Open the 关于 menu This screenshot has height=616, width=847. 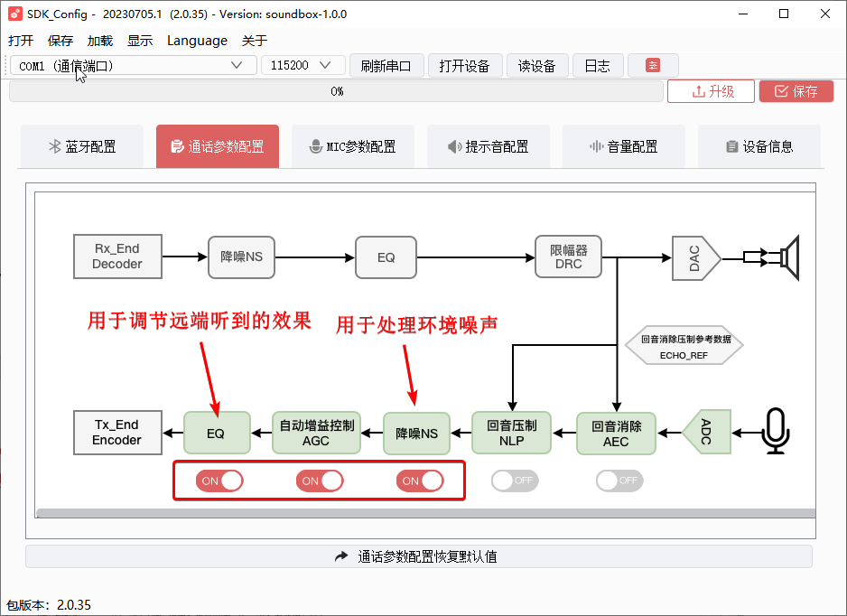255,41
